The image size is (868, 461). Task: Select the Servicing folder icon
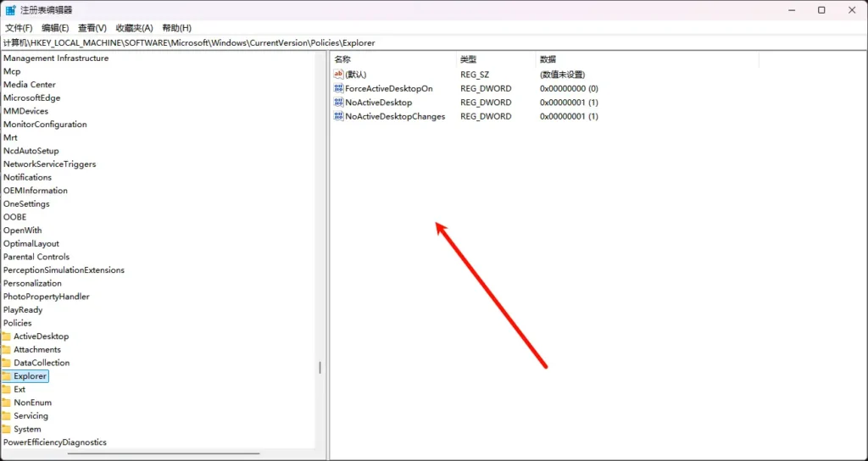tap(6, 416)
